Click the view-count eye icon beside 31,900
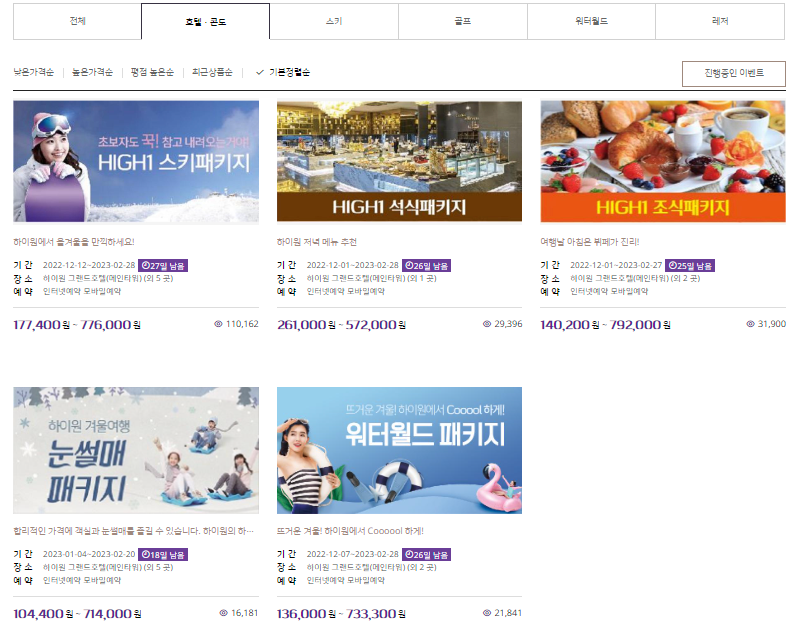Image resolution: width=792 pixels, height=633 pixels. [751, 324]
